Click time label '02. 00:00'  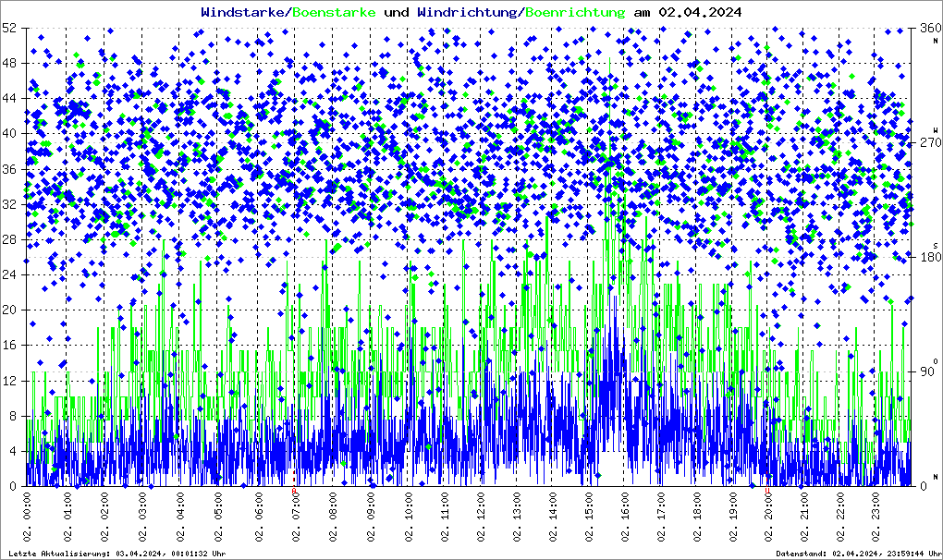(27, 517)
